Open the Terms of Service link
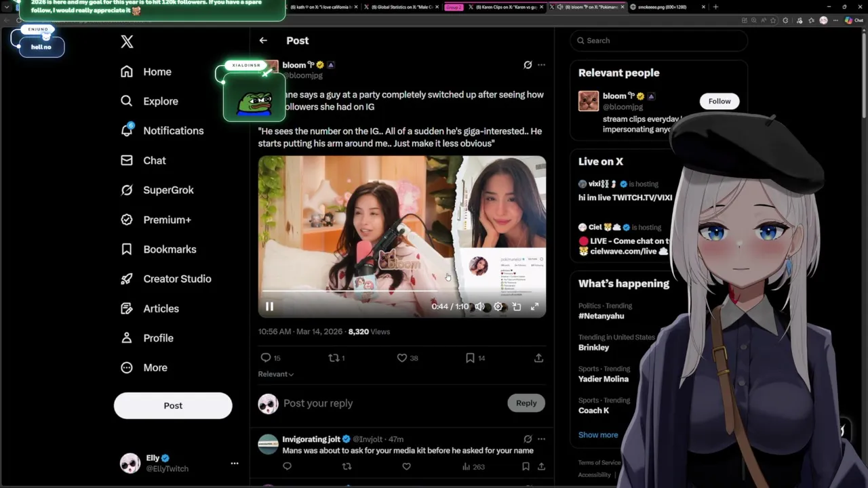The image size is (868, 488). pyautogui.click(x=599, y=463)
